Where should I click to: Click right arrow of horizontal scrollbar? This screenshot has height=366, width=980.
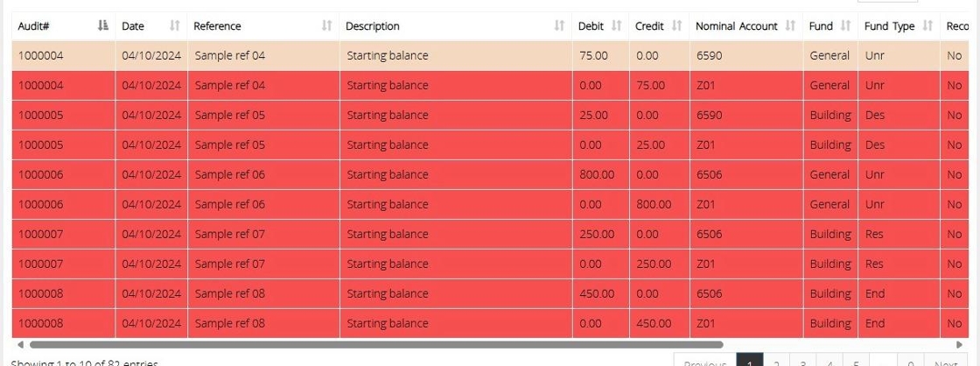[x=959, y=345]
